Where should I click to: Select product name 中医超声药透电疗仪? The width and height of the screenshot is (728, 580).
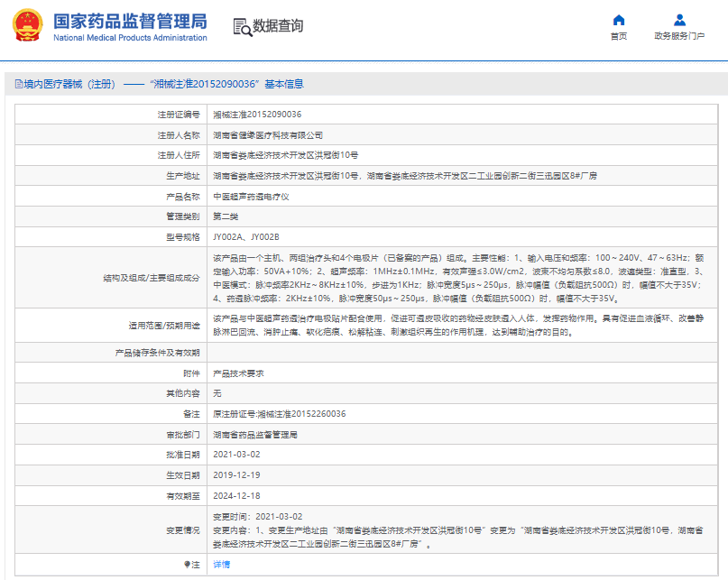(x=251, y=197)
